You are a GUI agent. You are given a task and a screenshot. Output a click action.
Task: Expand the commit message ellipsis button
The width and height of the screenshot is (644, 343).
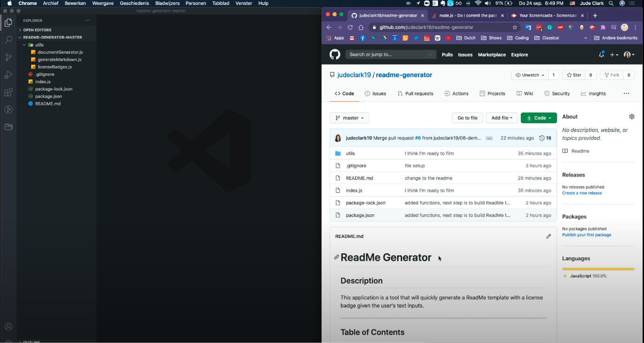[489, 139]
